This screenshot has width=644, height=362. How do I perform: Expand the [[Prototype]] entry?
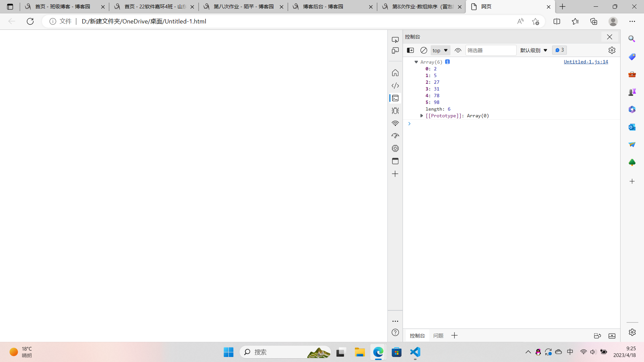pyautogui.click(x=422, y=116)
